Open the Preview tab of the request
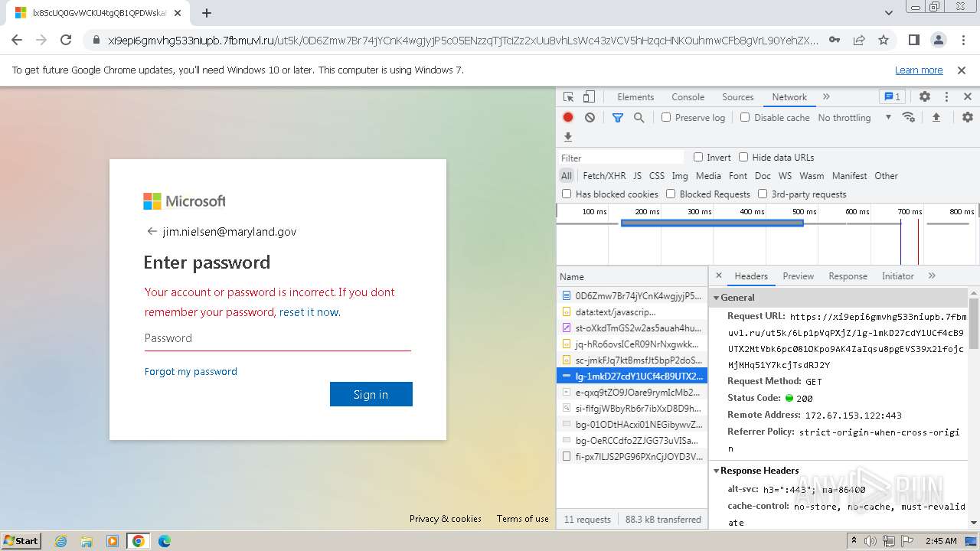The width and height of the screenshot is (980, 551). [798, 275]
